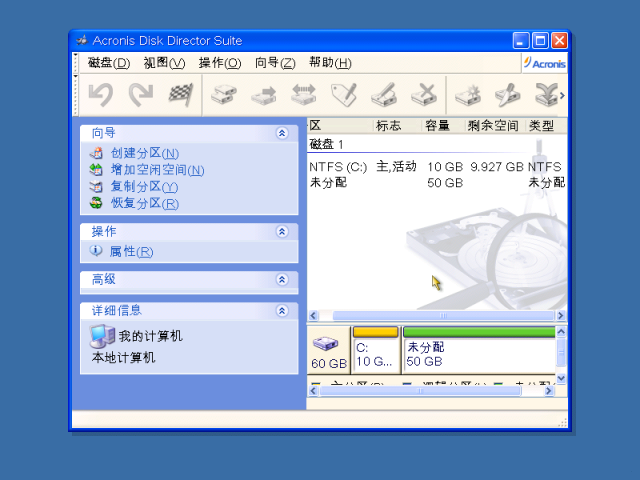
Task: Start the 复制分区(Y) wizard
Action: [144, 187]
